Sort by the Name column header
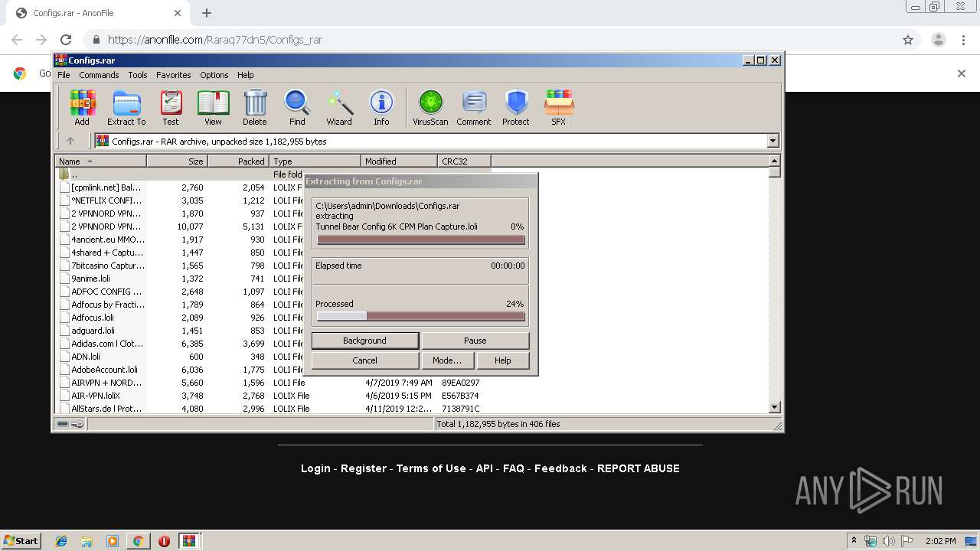 point(100,161)
